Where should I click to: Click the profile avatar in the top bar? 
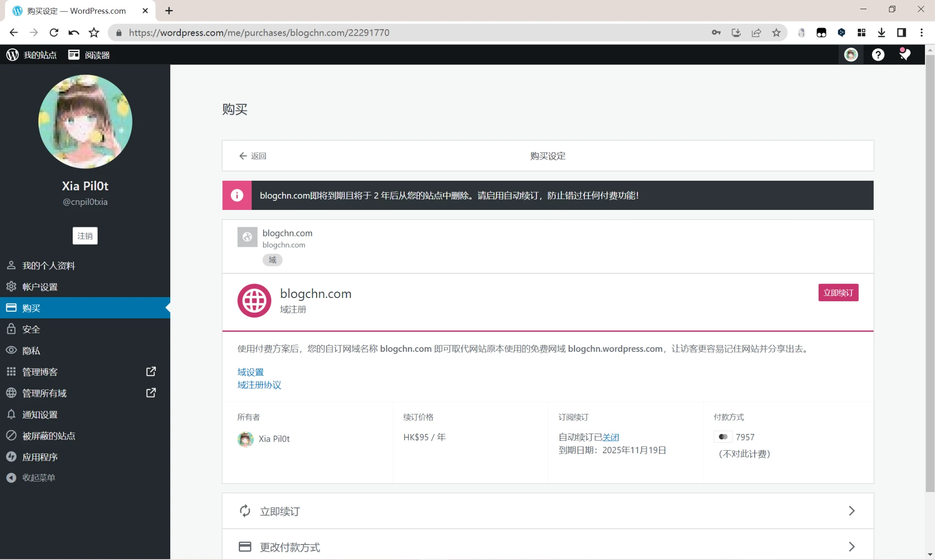point(851,55)
